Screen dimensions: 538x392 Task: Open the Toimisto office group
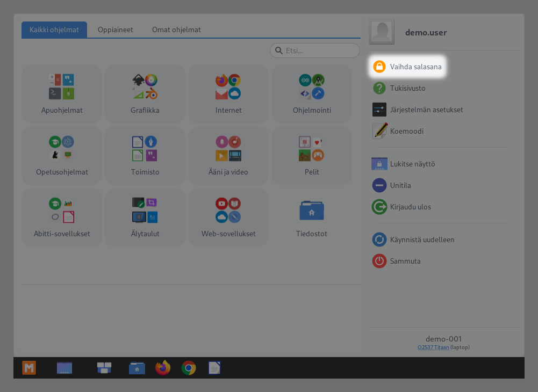tap(145, 156)
